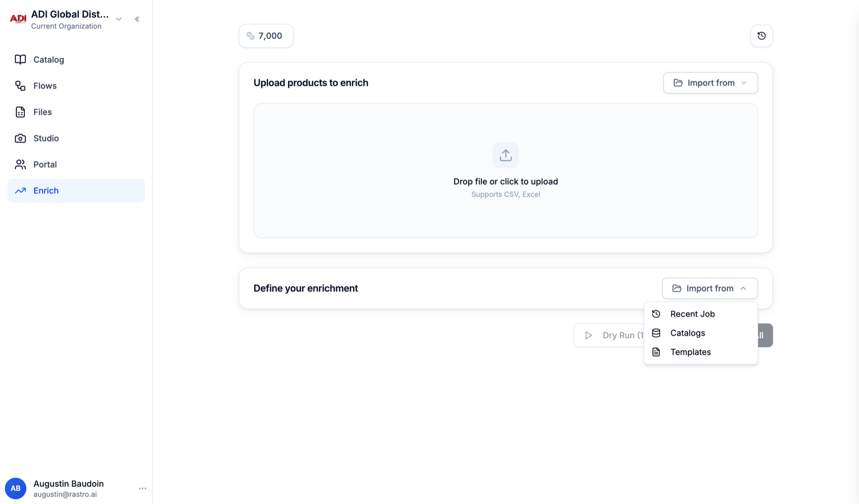Click the 7,000 credits badge
The image size is (859, 504).
pos(266,36)
